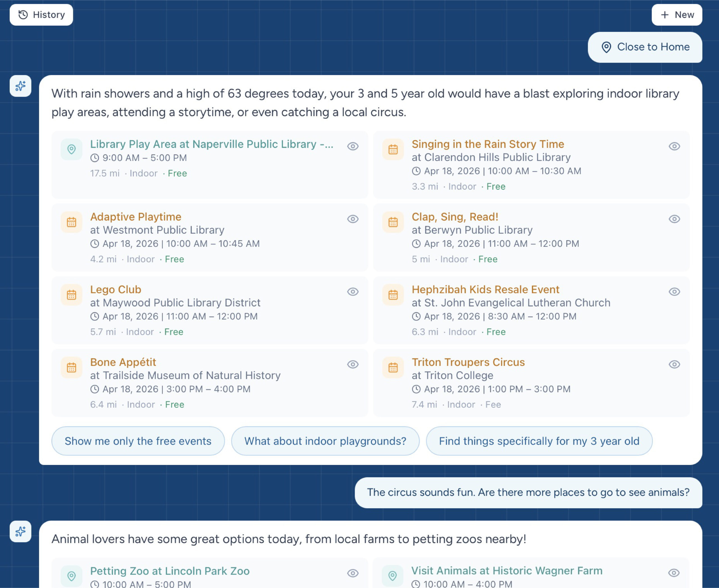Click the sparkle assistant icon beside rain message
This screenshot has height=588, width=719.
21,86
